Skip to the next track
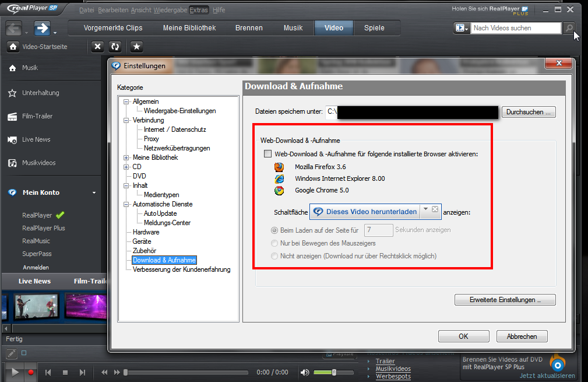Screen dimensions: 588x382 coord(82,373)
